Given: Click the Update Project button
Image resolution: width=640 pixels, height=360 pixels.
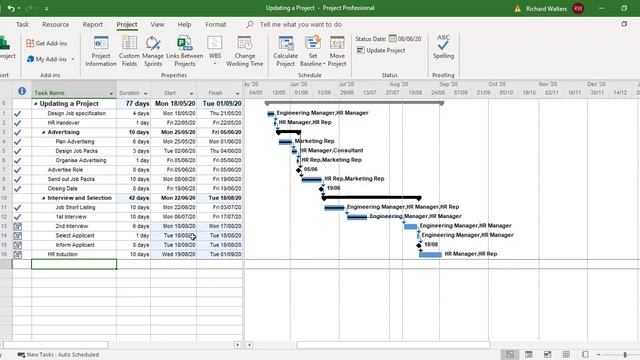Looking at the screenshot, I should point(381,50).
